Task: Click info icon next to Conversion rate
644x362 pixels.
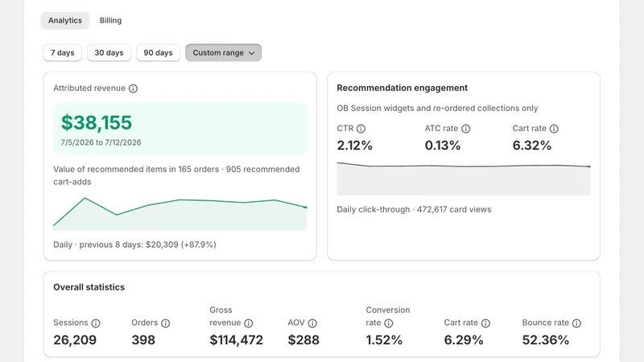Action: click(389, 323)
